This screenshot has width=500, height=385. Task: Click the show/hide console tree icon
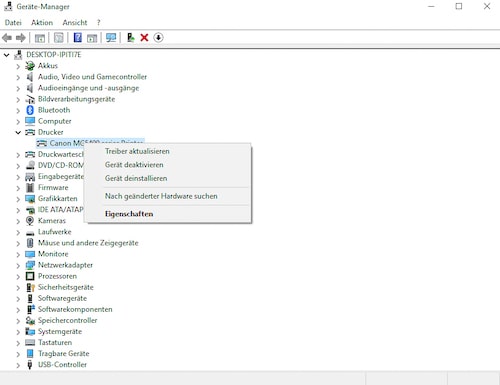pyautogui.click(x=40, y=38)
